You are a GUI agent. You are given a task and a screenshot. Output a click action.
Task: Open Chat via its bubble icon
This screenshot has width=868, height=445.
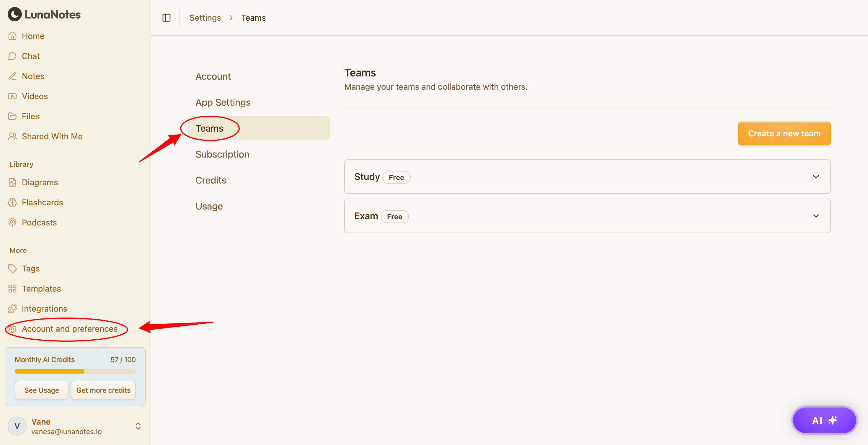(12, 56)
